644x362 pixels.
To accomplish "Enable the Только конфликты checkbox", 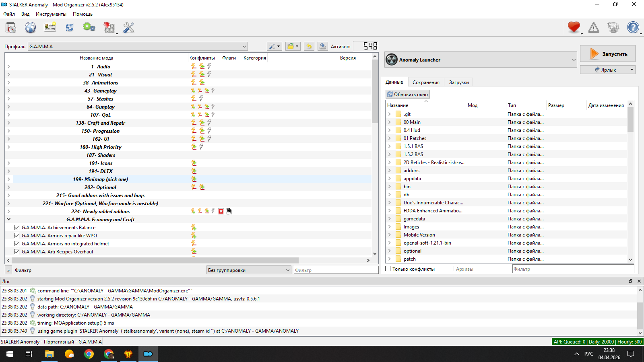I will (388, 269).
